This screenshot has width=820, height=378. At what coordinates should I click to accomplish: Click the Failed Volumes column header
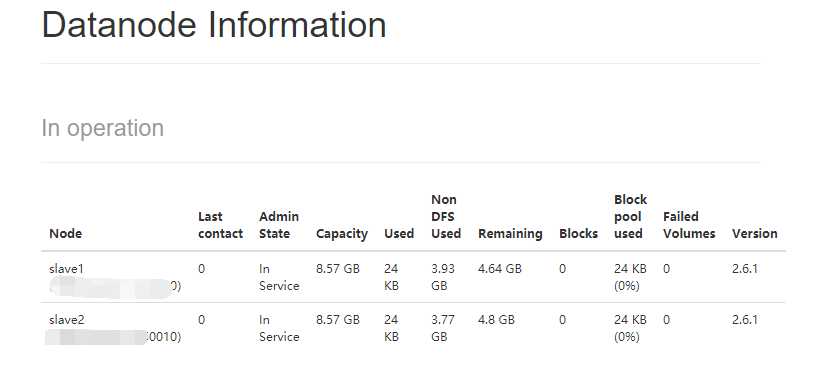(689, 225)
